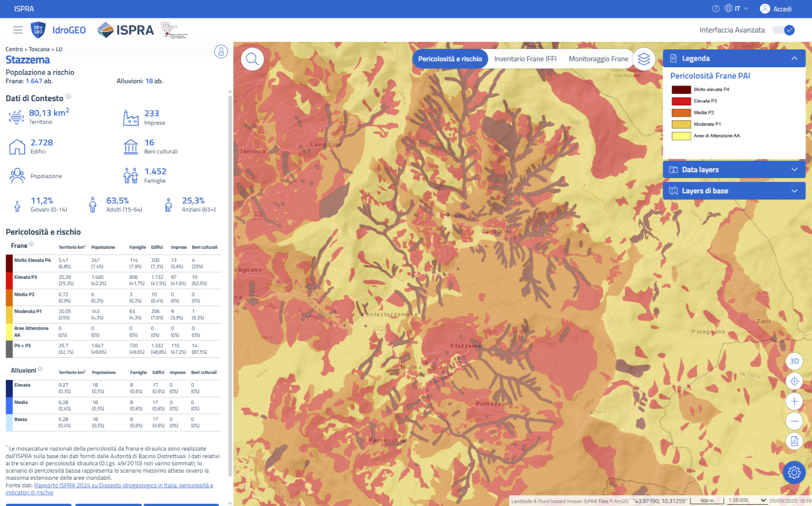812x506 pixels.
Task: Click the map search magnifier icon
Action: 252,59
